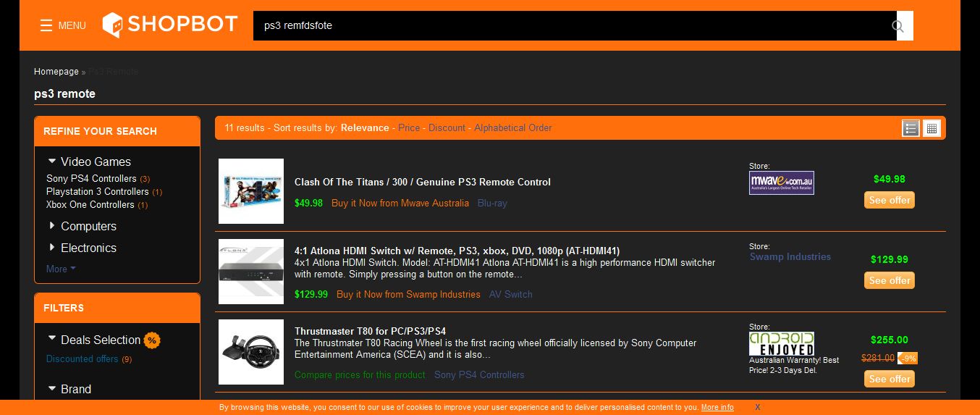Screen dimensions: 980x415
Task: Open the Swamp Industries store link
Action: coord(790,256)
